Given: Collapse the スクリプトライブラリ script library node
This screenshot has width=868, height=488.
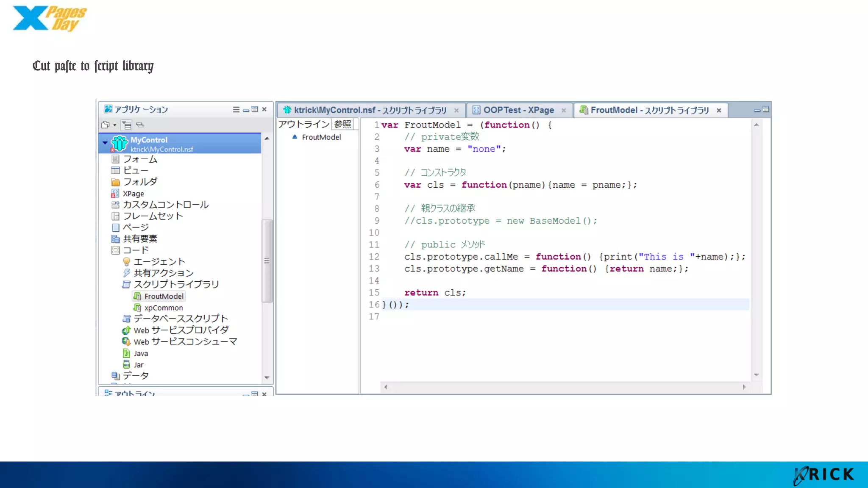Looking at the screenshot, I should [x=126, y=285].
